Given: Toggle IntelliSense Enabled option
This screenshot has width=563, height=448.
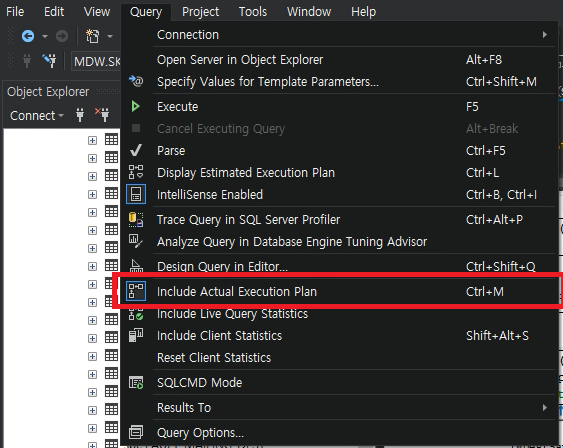Looking at the screenshot, I should (x=339, y=195).
